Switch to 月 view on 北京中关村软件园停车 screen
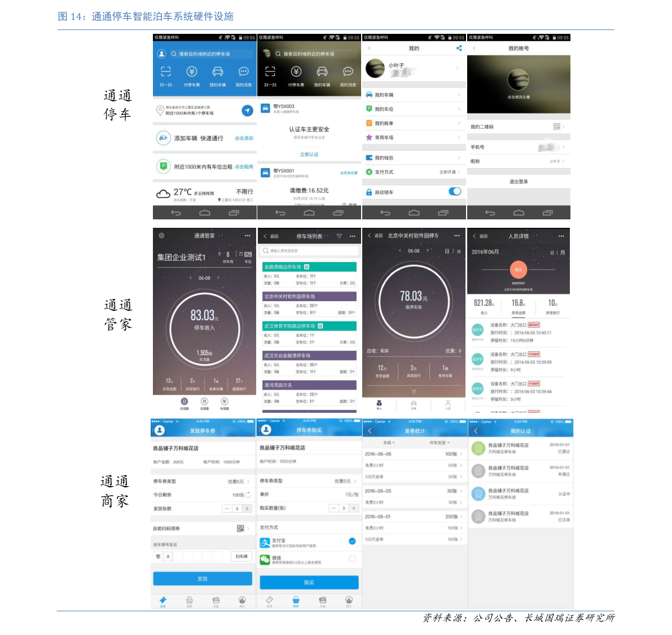The width and height of the screenshot is (672, 635). click(x=459, y=251)
